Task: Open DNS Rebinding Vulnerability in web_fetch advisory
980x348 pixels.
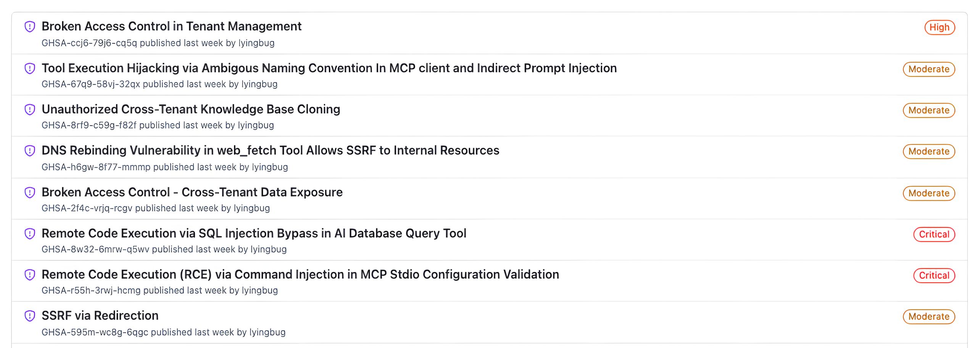Action: pos(270,150)
